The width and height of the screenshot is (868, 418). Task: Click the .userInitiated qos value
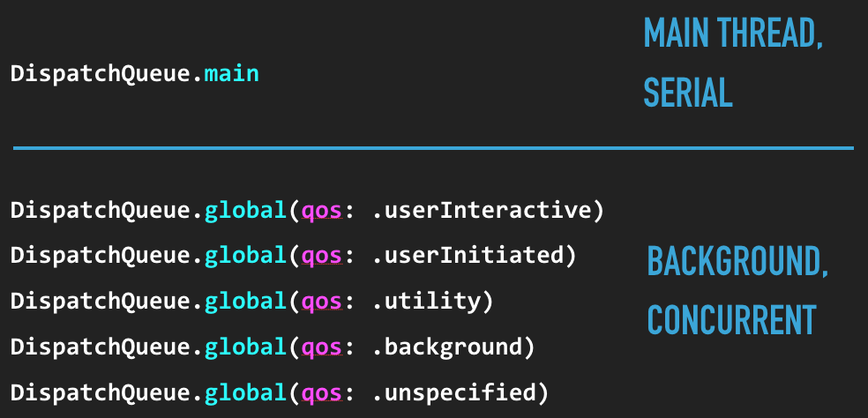[x=468, y=257]
